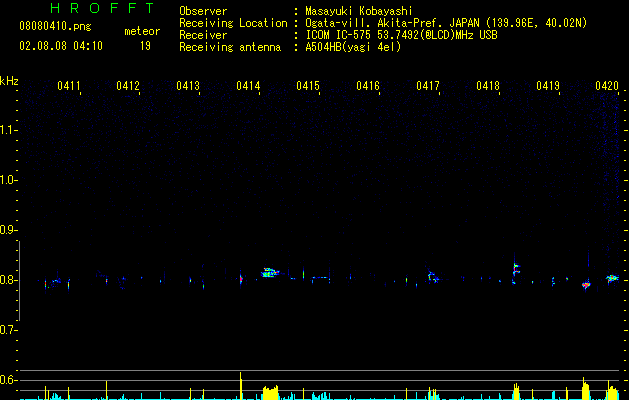The width and height of the screenshot is (629, 400).
Task: Click the "Observer" field label
Action: tap(203, 11)
